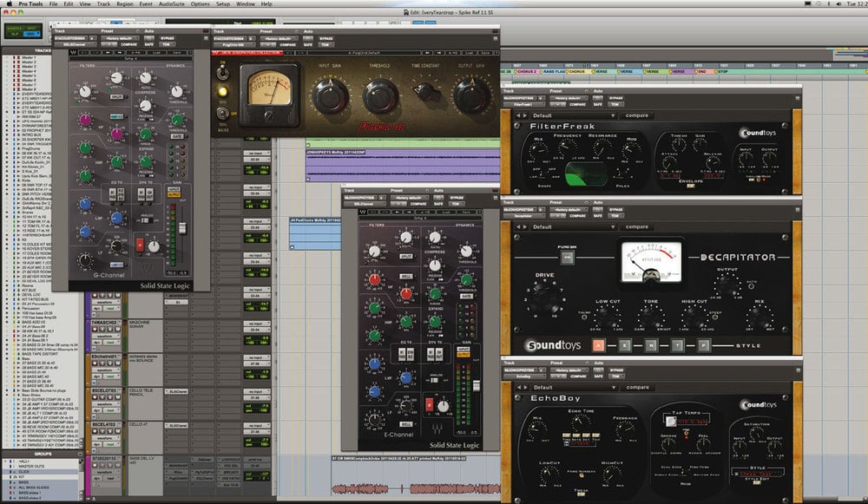Toggle the GATE button in E-Channel
Screen dimensions: 868x504
(466, 297)
